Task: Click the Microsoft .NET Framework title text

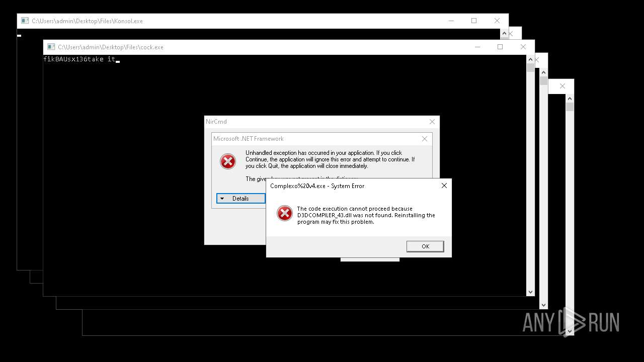Action: tap(249, 139)
